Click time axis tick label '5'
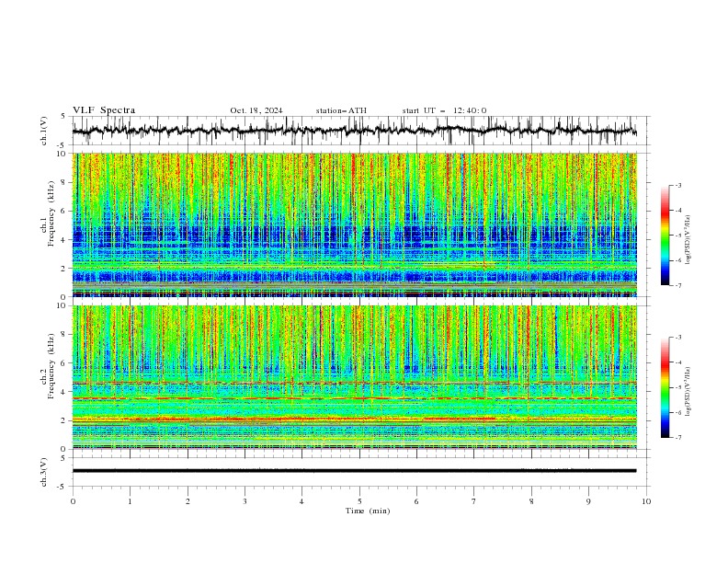Screen dimensions: 728x563 coord(359,501)
